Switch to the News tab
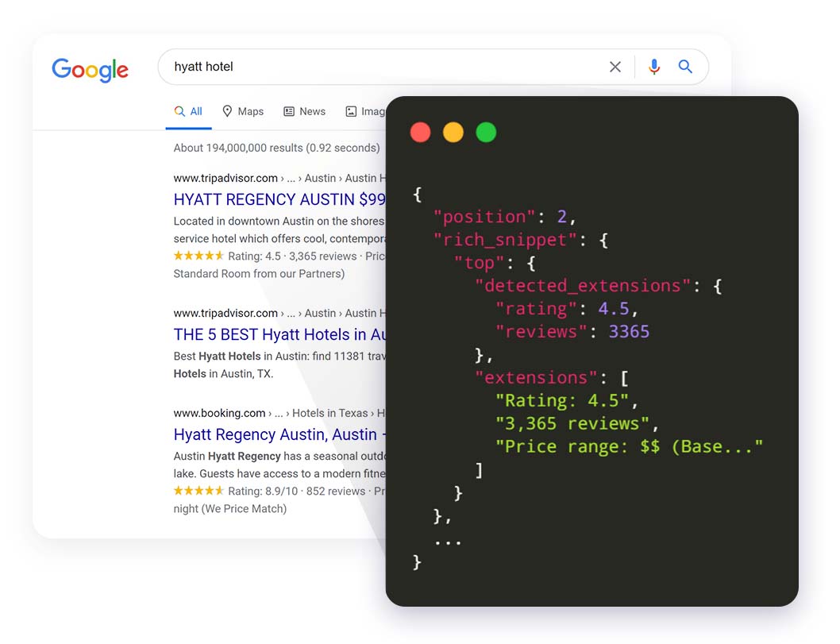The width and height of the screenshot is (840, 644). tap(304, 112)
